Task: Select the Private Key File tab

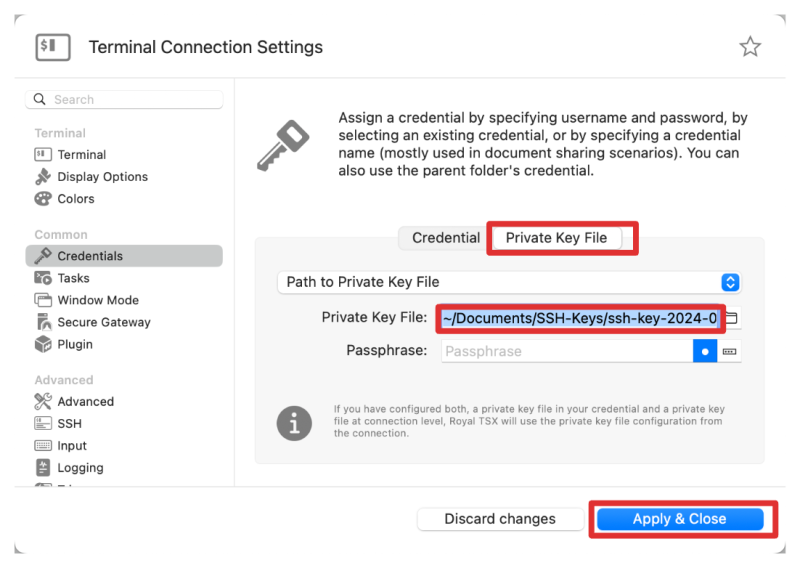Action: tap(556, 238)
